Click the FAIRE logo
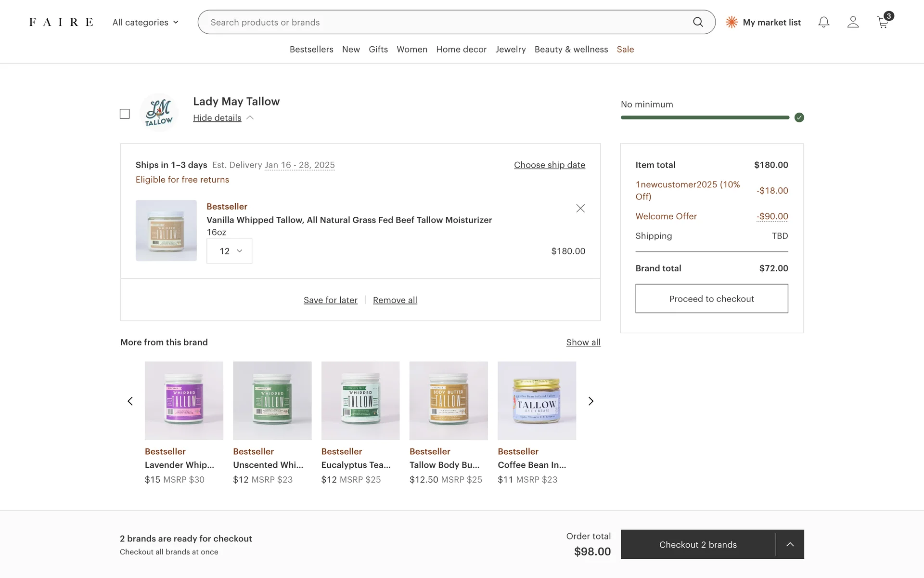 point(61,22)
